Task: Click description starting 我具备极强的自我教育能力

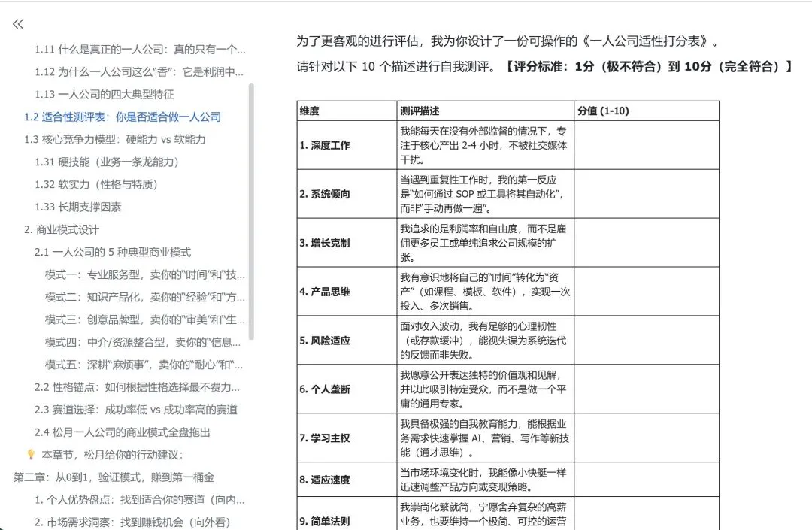Action: click(x=485, y=438)
